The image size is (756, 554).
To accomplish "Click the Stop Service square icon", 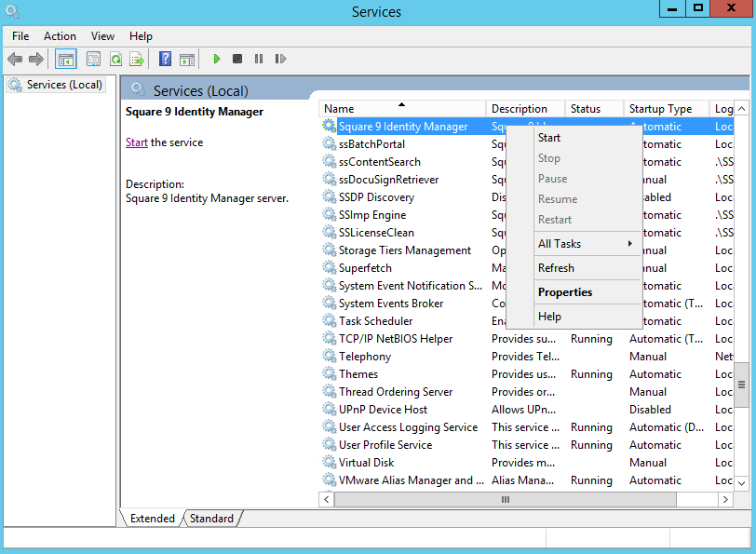I will tap(237, 60).
